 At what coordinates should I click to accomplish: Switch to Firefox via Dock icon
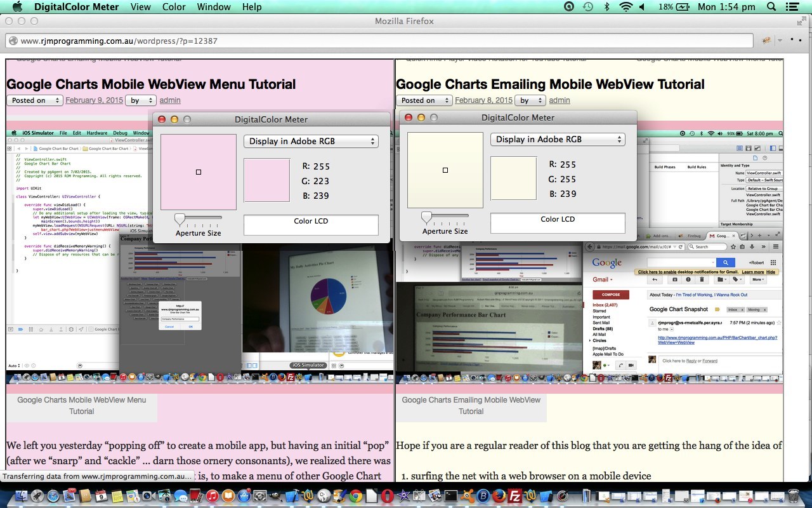click(499, 495)
